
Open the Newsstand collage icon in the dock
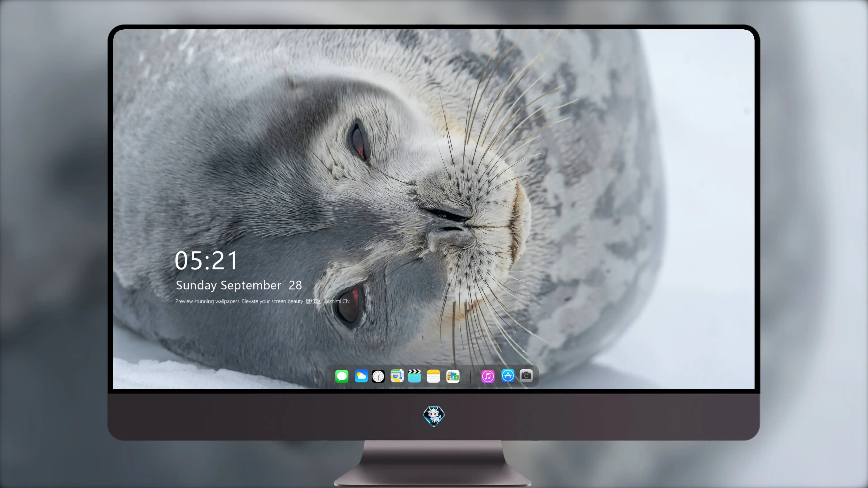coord(453,376)
